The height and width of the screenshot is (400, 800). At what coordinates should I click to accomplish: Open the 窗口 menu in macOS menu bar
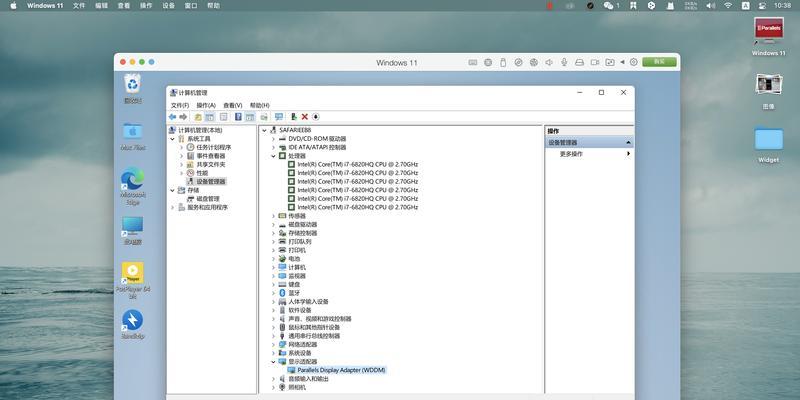[x=191, y=6]
